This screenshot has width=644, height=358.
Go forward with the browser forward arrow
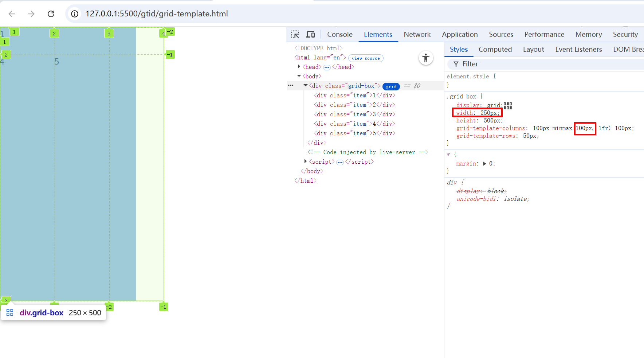(31, 14)
